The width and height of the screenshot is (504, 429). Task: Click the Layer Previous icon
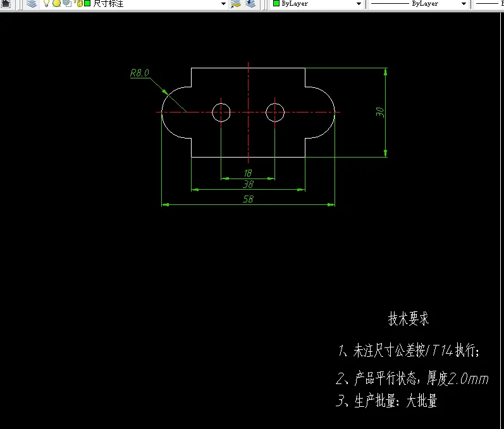click(x=250, y=4)
